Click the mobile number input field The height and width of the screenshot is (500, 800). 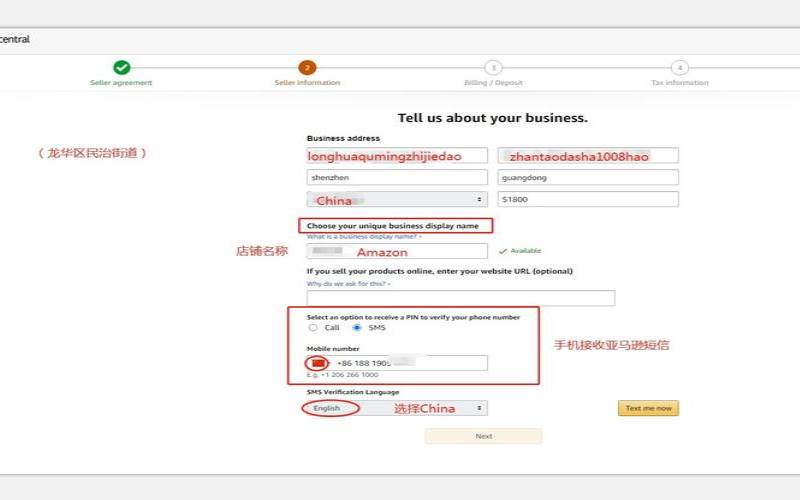[x=397, y=363]
